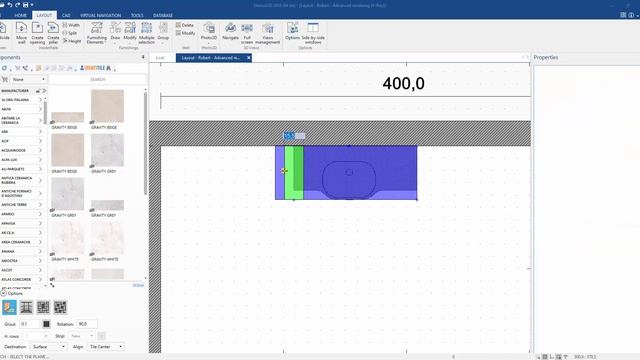Click the green highlighted cabinet section
The image size is (640, 360).
tap(294, 173)
